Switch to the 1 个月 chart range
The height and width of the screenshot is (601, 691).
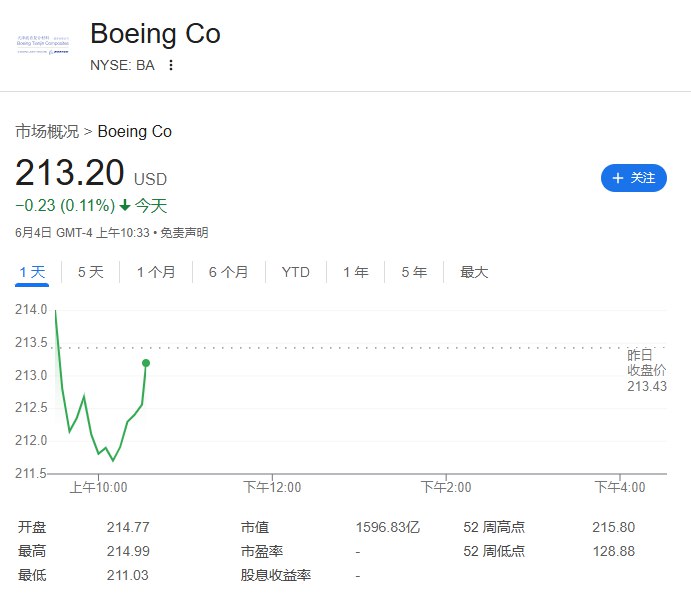click(156, 272)
